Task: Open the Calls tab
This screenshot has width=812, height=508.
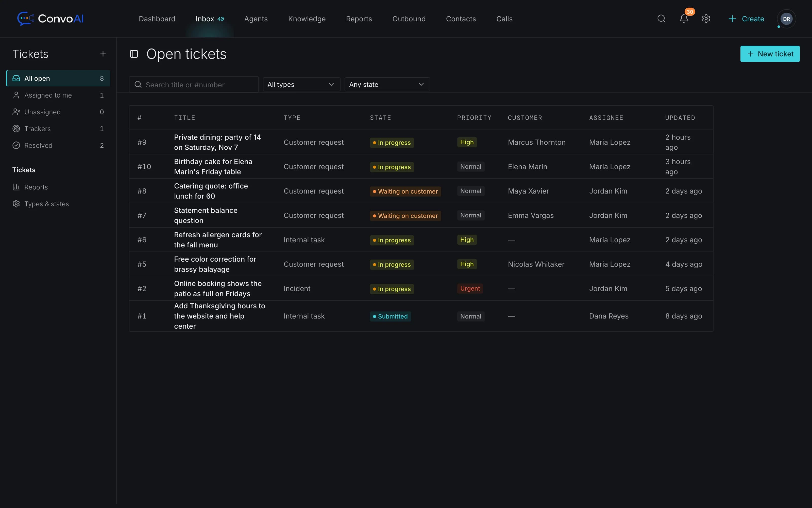Action: (504, 19)
